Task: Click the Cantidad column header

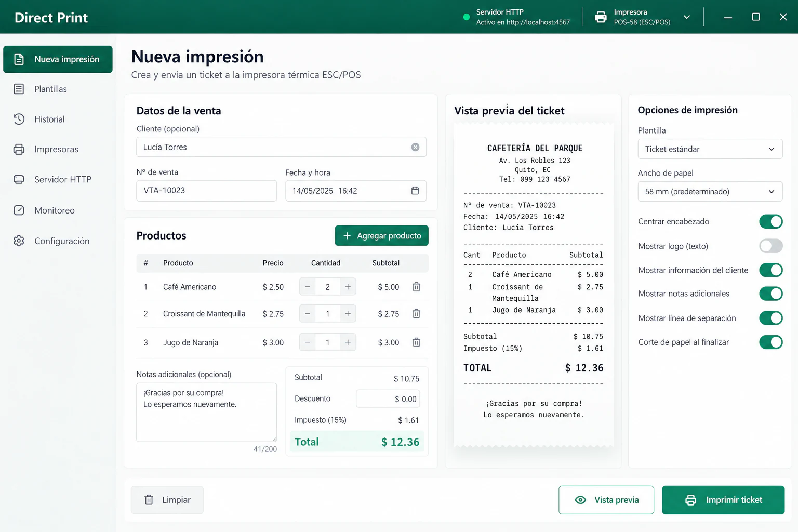Action: (326, 263)
